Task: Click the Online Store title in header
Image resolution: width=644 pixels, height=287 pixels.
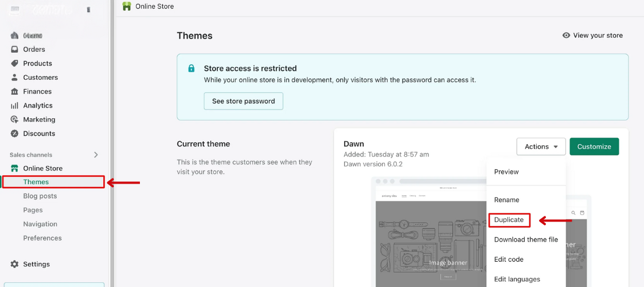Action: click(x=154, y=6)
